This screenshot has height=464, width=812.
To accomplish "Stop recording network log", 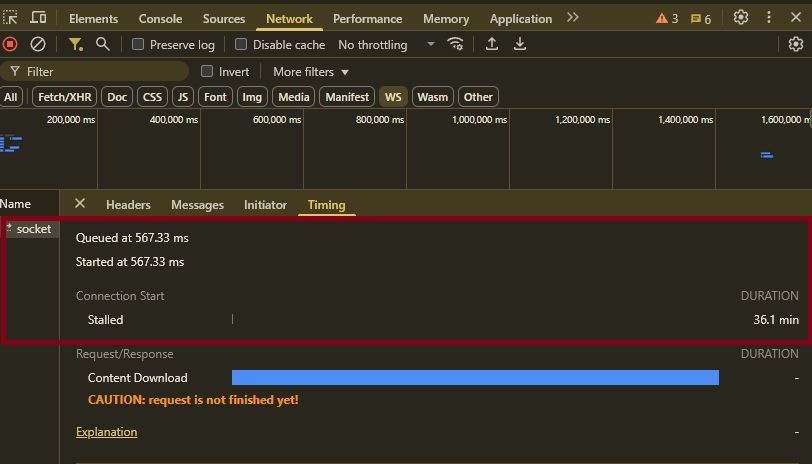I will [x=10, y=44].
